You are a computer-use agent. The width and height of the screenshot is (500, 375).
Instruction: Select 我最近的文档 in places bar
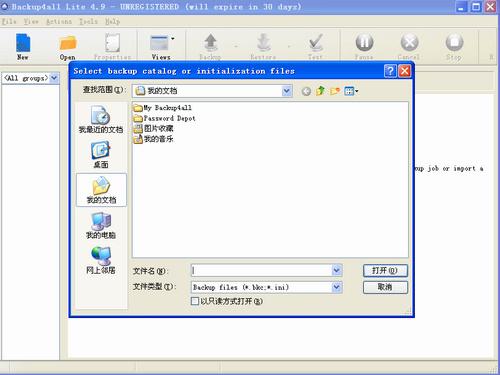[101, 119]
